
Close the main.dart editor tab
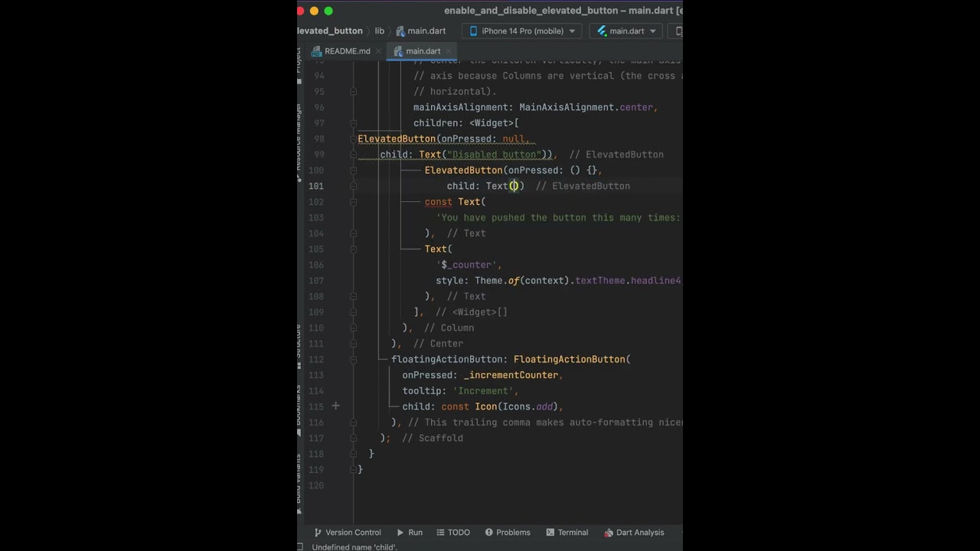tap(450, 51)
